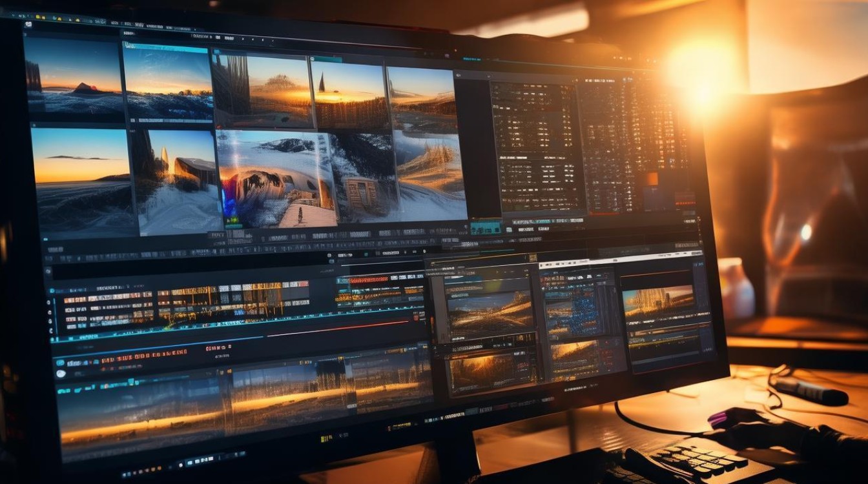Select the sunset skyline preview in the far-right panel
The width and height of the screenshot is (868, 484).
[x=659, y=302]
